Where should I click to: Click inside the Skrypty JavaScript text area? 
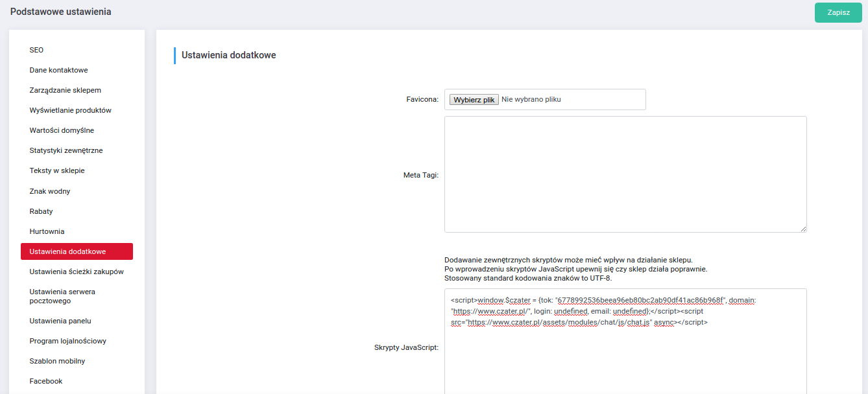coord(625,342)
